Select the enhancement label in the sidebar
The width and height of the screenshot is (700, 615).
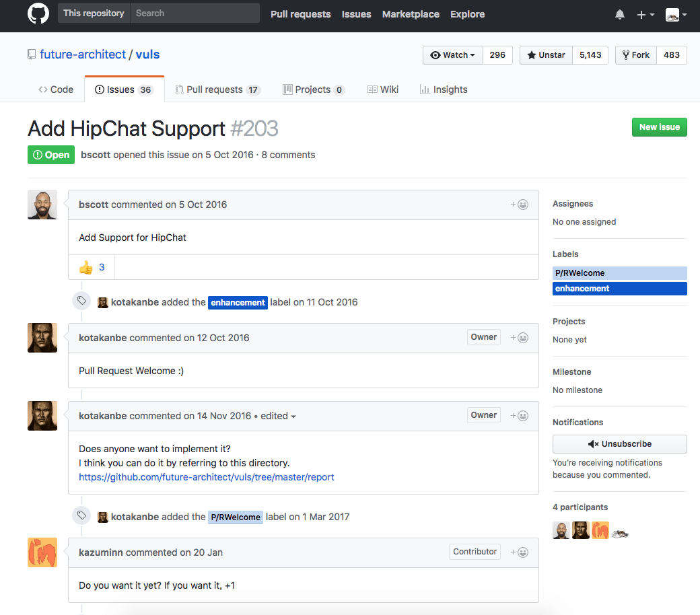click(619, 289)
